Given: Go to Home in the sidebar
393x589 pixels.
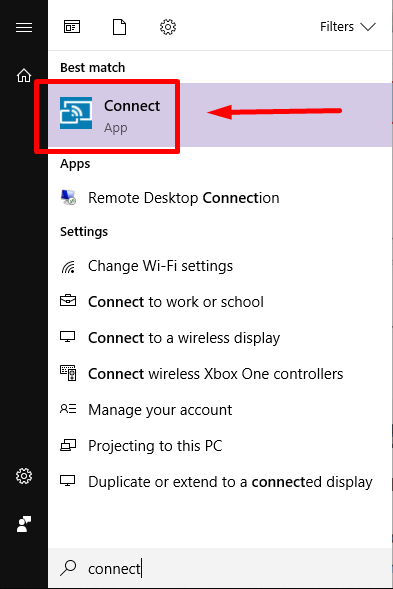Looking at the screenshot, I should 24,75.
